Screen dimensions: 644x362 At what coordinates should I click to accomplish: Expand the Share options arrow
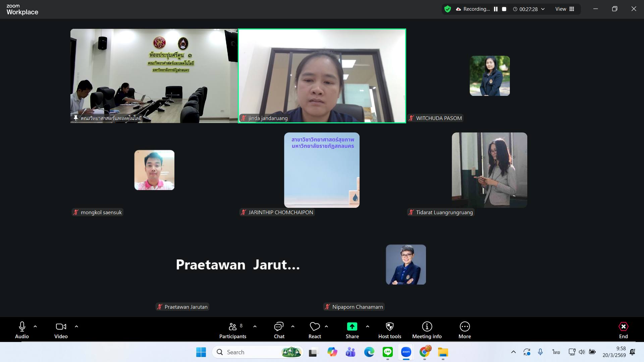pyautogui.click(x=367, y=326)
